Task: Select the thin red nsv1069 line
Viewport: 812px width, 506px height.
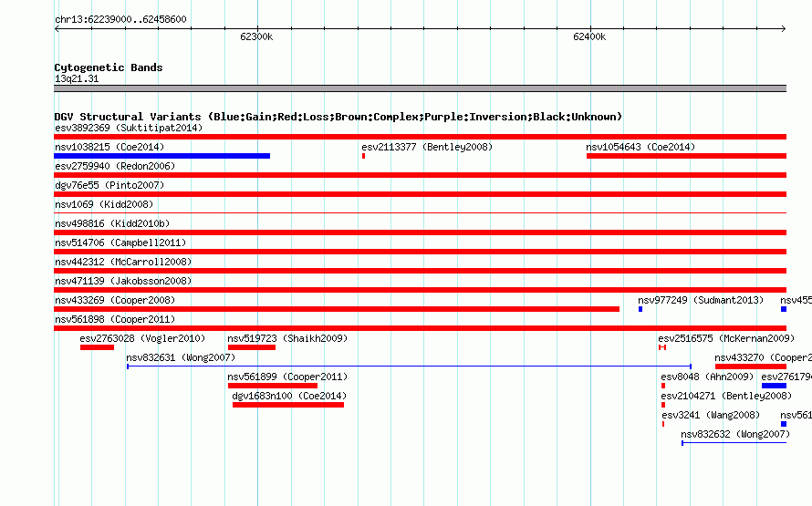Action: click(420, 212)
